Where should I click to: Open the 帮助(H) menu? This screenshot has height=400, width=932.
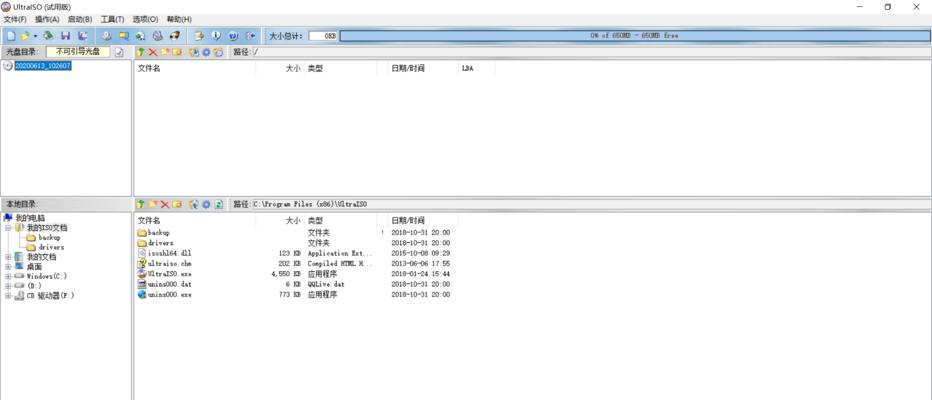coord(179,20)
